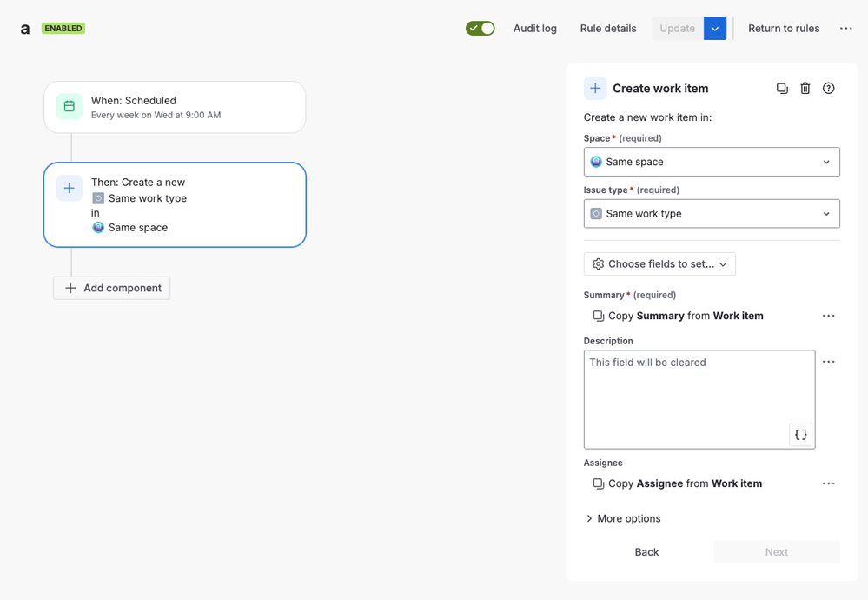The height and width of the screenshot is (600, 868).
Task: Click the Create work item plus icon
Action: (x=595, y=88)
